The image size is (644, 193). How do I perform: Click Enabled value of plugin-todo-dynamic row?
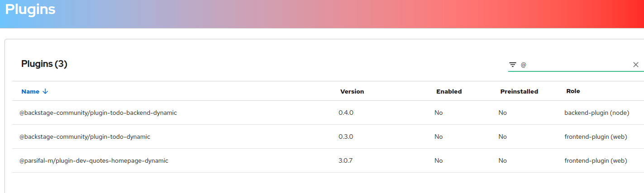pos(438,137)
